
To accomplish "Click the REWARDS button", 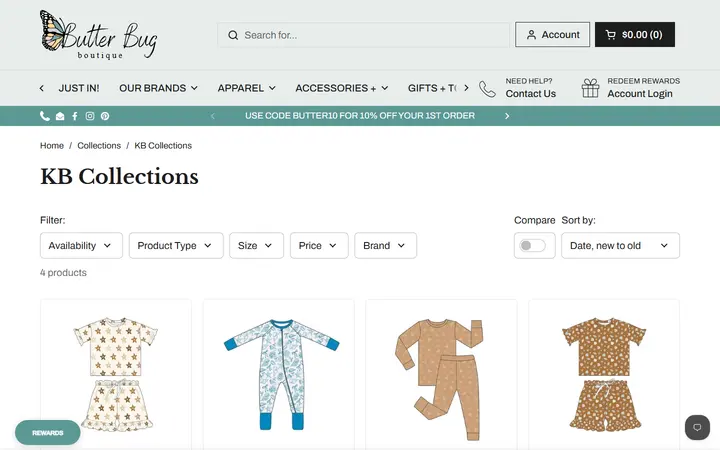I will click(48, 433).
